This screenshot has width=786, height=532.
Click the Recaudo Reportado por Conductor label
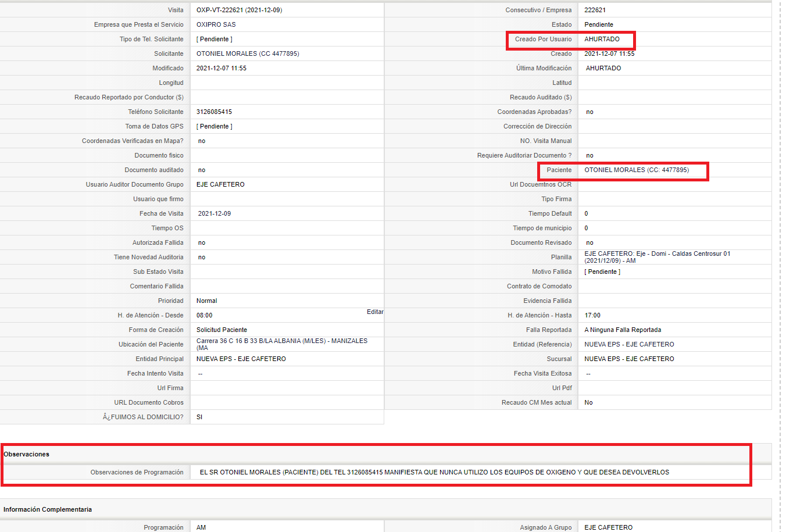[129, 97]
